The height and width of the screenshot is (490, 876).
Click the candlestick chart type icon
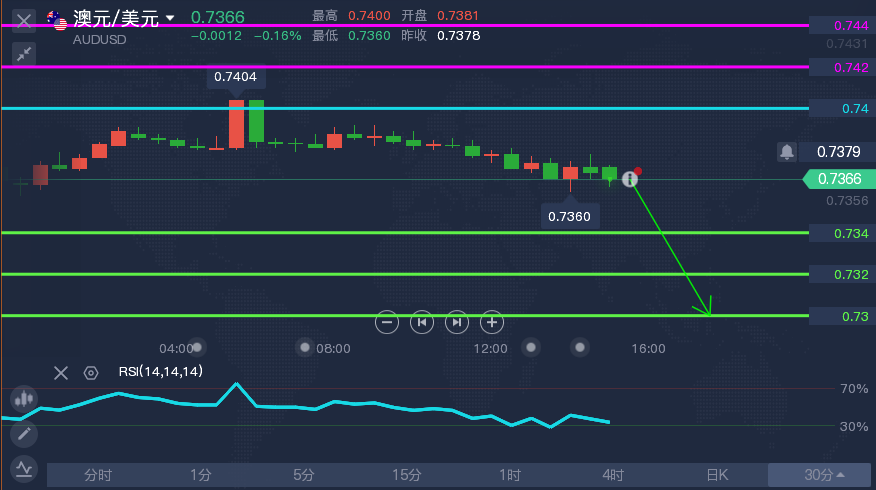[x=23, y=398]
